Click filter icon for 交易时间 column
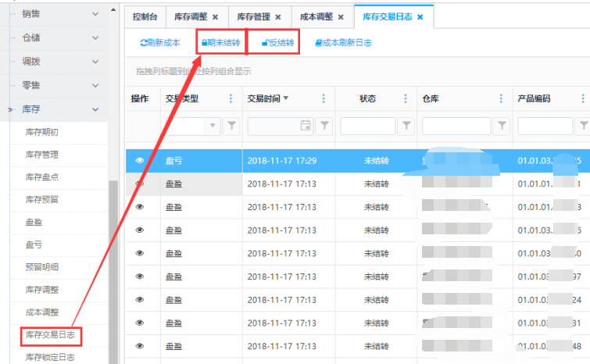 point(325,125)
